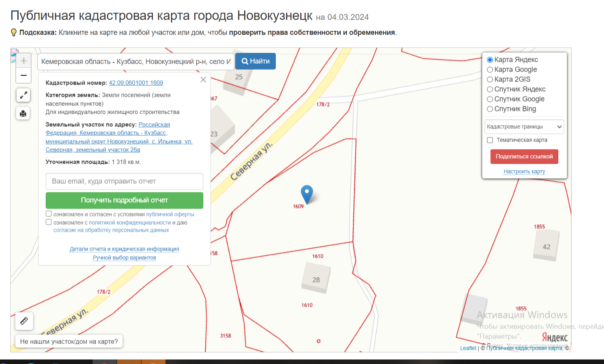
Task: Zoom in the map with the plus button
Action: coord(24,61)
